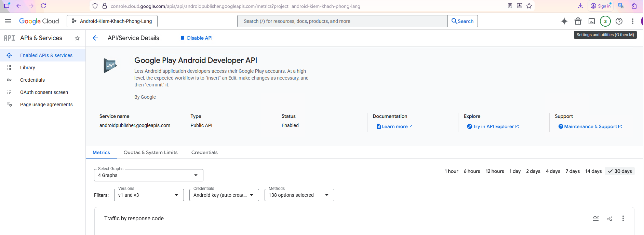Click the Sign in button
The image size is (644, 235).
click(601, 6)
